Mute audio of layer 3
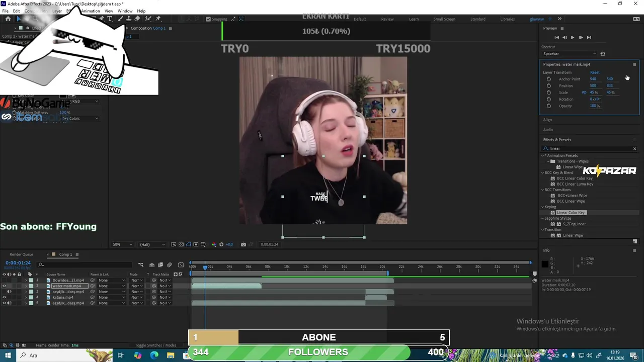The height and width of the screenshot is (362, 644). point(9,292)
